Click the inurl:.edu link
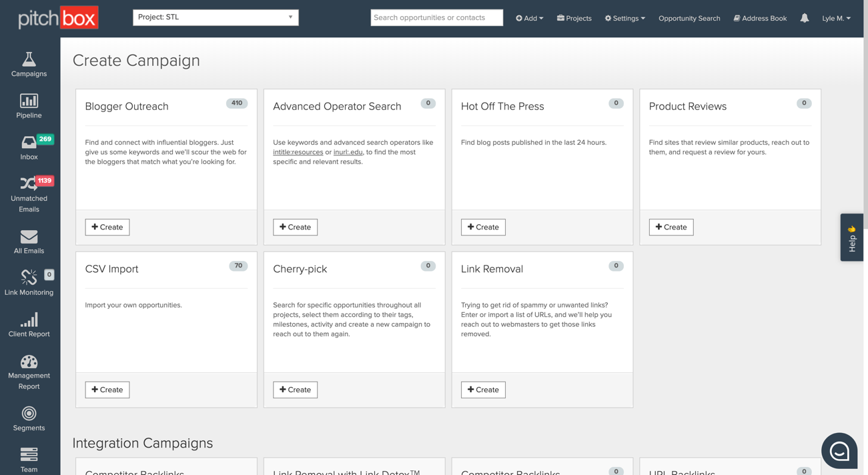 (348, 152)
